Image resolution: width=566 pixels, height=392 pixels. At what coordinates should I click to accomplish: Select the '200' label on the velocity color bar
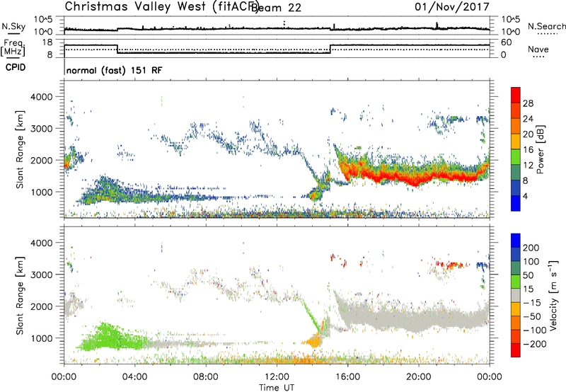(x=531, y=248)
